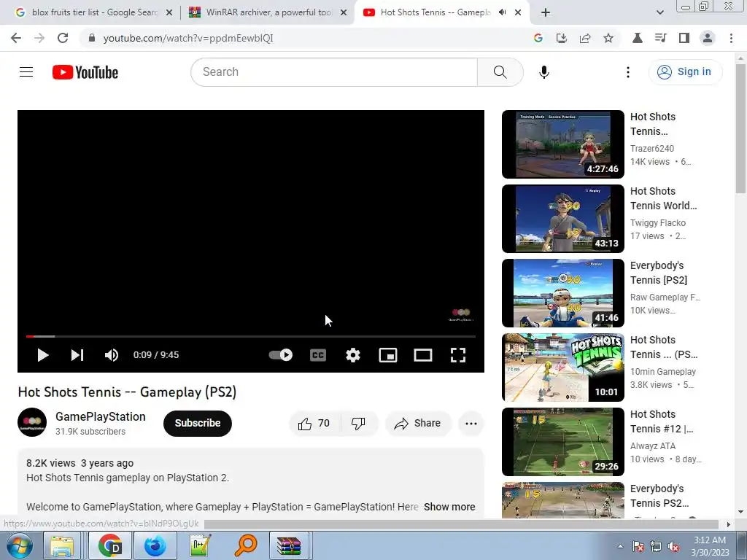Open File Explorer from taskbar
The image size is (747, 560).
pos(62,545)
